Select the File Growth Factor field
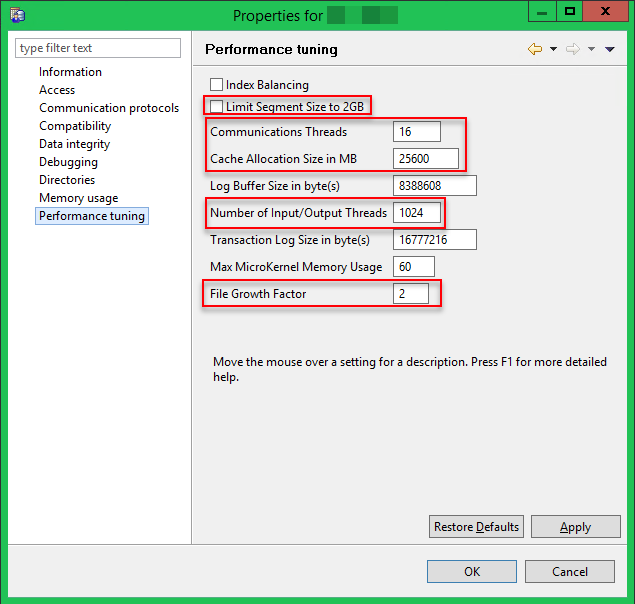This screenshot has width=635, height=604. pos(411,293)
